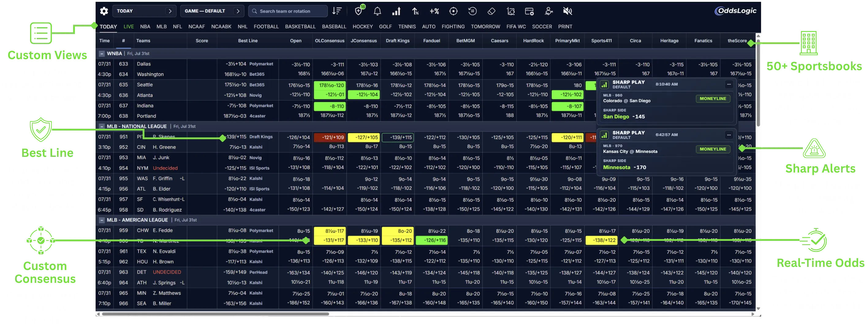The image size is (868, 327).
Task: Collapse the MLB - NATIONAL LEAGUE section
Action: tap(102, 126)
